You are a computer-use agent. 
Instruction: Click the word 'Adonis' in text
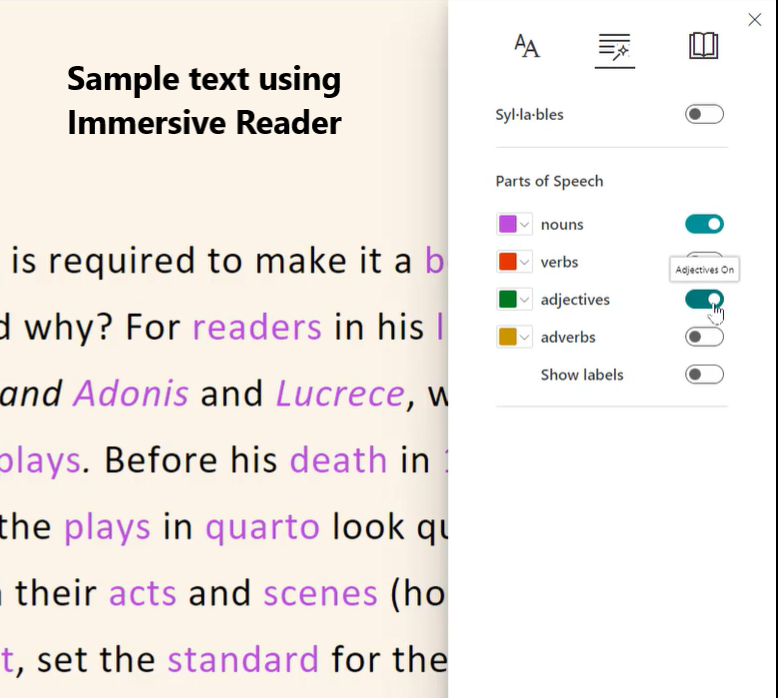(x=131, y=393)
